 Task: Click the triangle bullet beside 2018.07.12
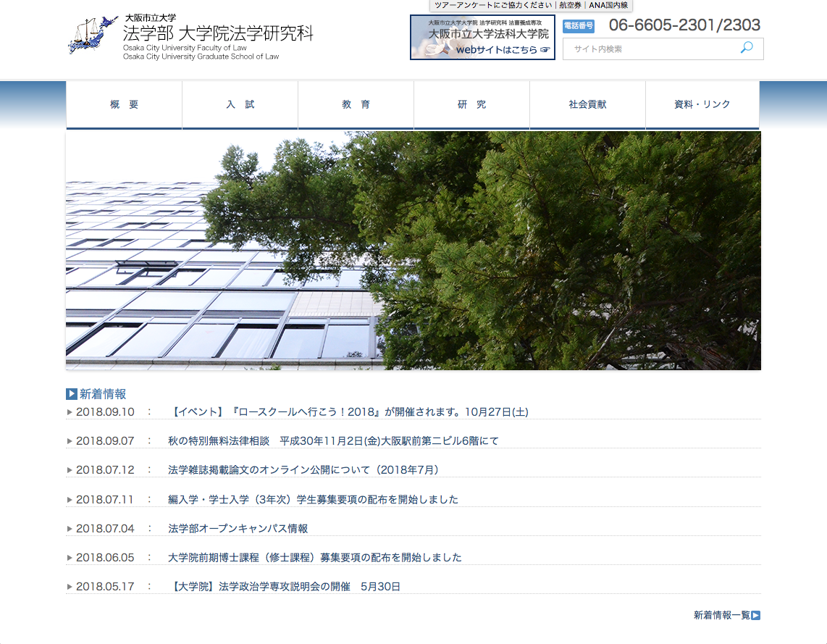[x=70, y=470]
